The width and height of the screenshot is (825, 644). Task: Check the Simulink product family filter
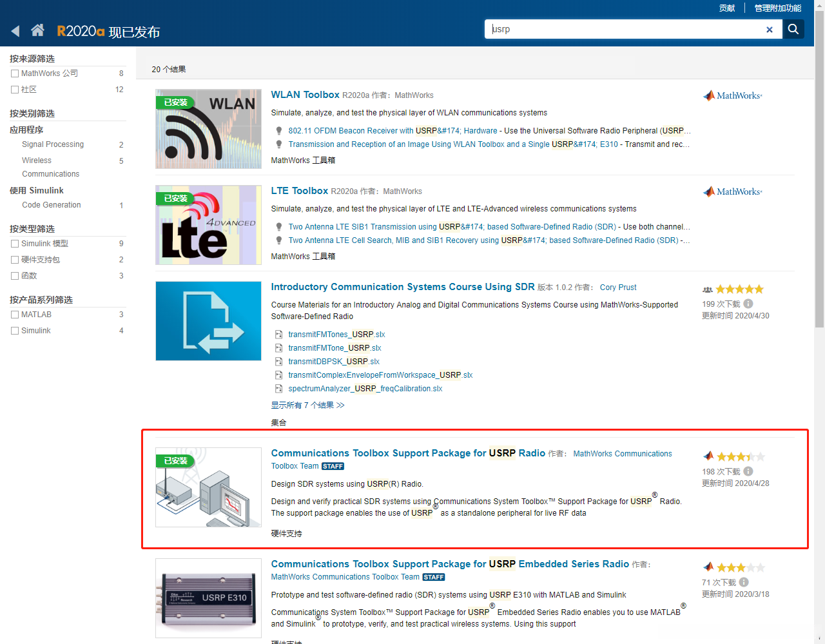click(15, 331)
